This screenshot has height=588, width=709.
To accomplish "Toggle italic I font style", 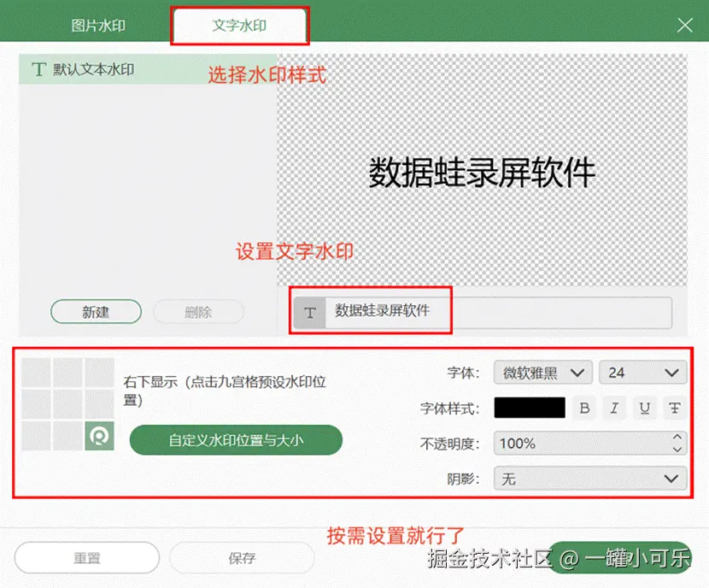I will (614, 408).
